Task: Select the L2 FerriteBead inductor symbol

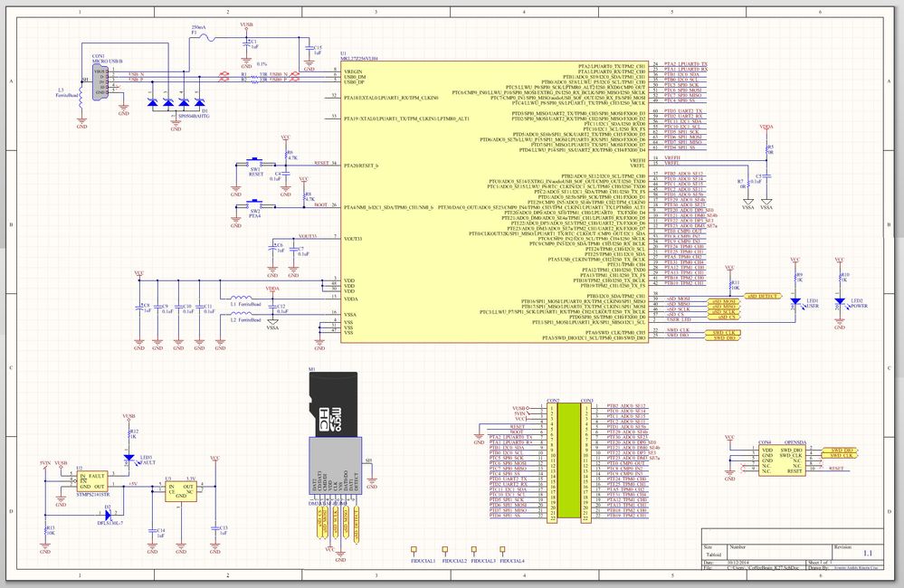Action: [241, 314]
